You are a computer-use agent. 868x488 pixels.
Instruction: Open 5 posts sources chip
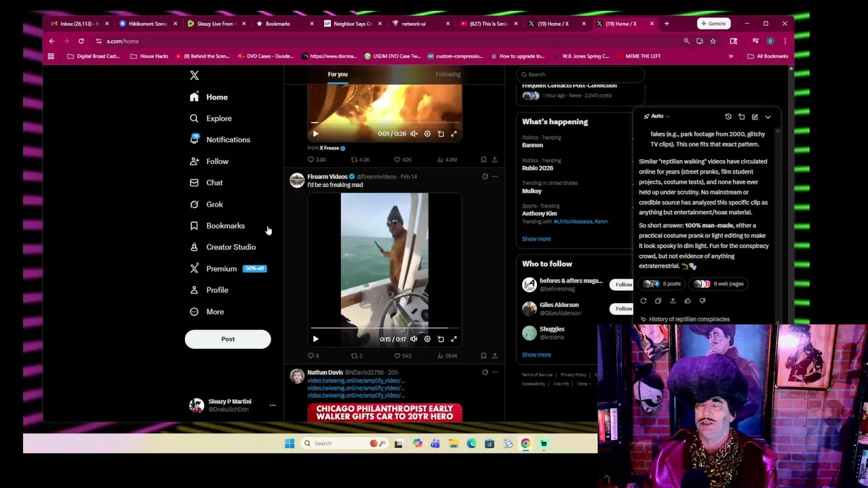(x=663, y=284)
